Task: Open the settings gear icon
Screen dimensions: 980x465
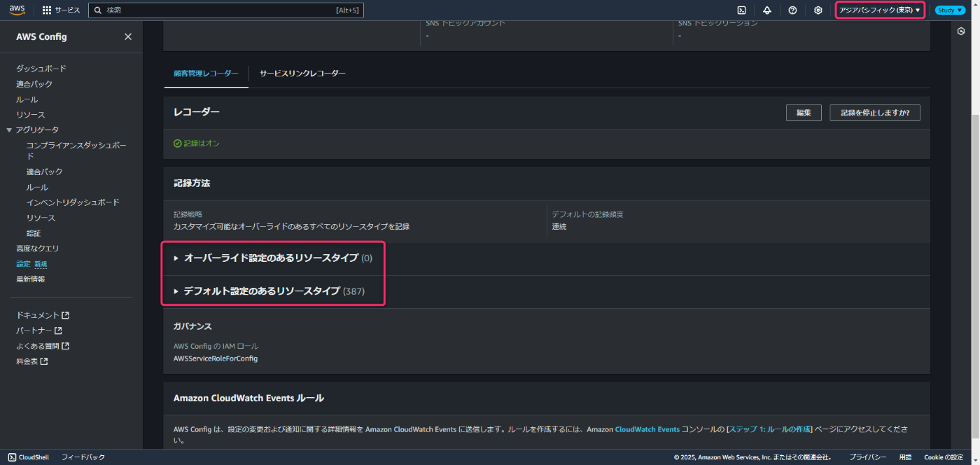Action: coord(818,11)
